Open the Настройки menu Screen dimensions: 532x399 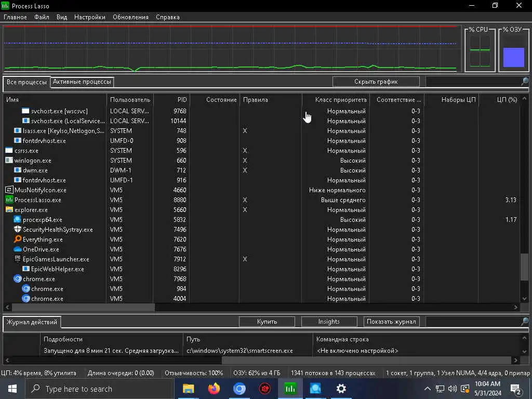coord(90,17)
